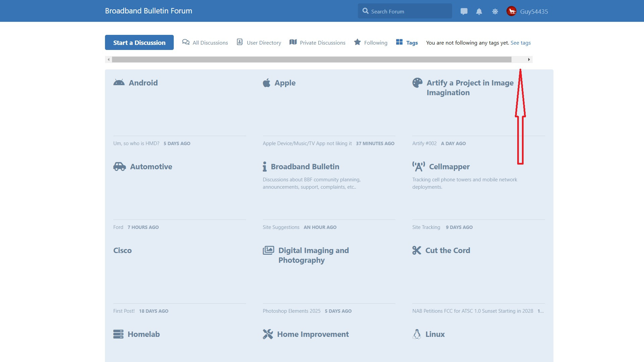Click the Following star icon
Screen dimensions: 644x362
[357, 42]
